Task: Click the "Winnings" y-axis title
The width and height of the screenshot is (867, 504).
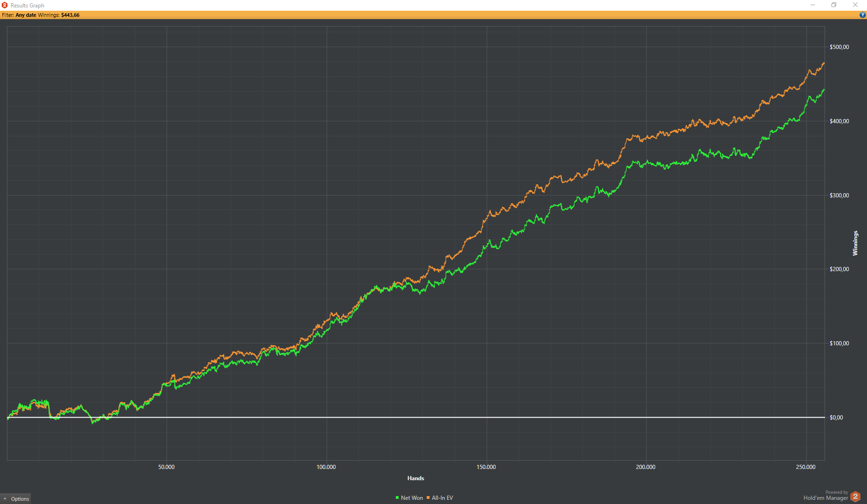Action: click(855, 243)
